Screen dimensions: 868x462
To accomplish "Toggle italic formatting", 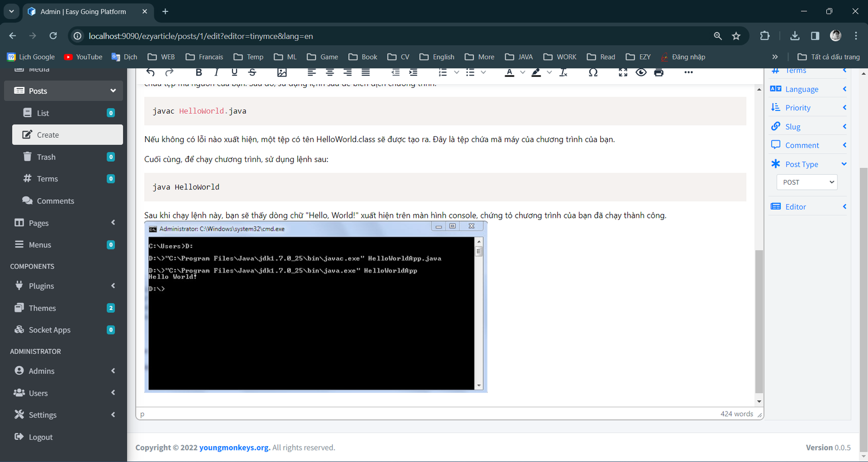I will [x=216, y=72].
